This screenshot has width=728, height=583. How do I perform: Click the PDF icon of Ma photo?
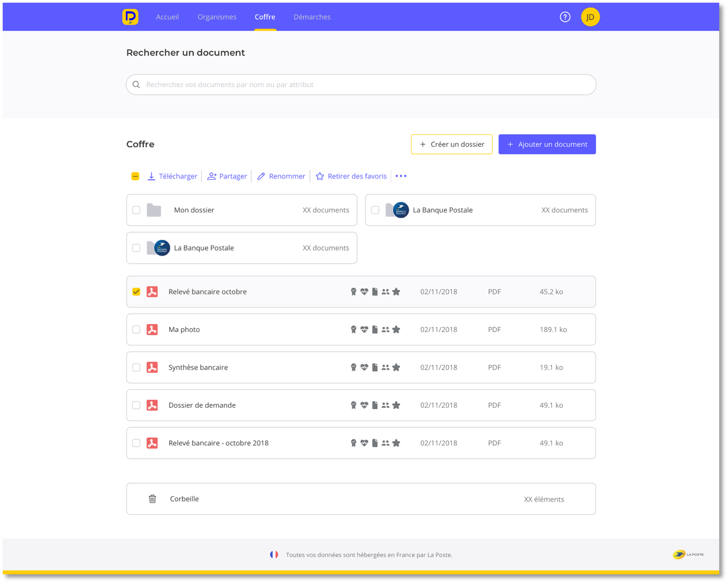pyautogui.click(x=152, y=329)
